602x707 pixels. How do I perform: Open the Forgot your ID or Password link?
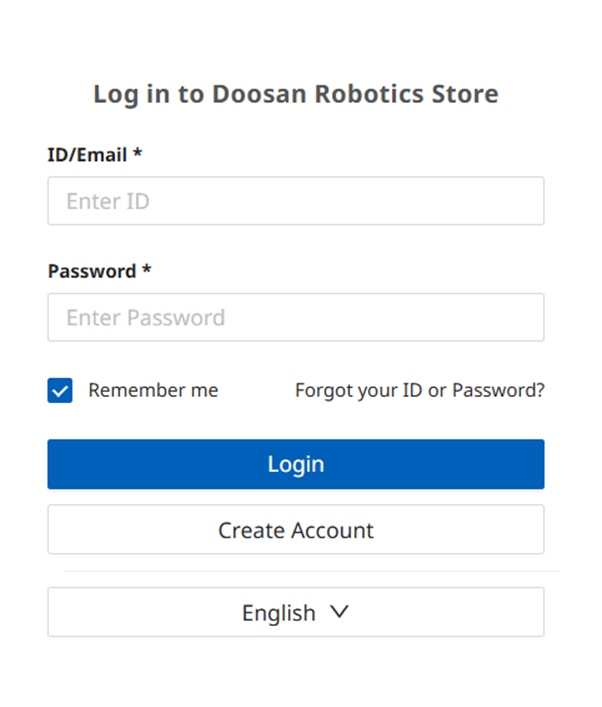(419, 390)
